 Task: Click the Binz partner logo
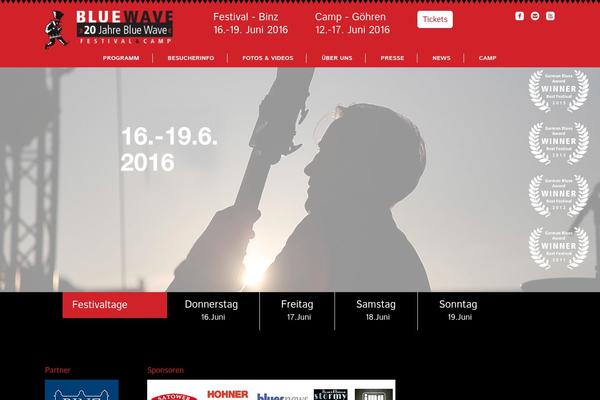click(x=82, y=390)
